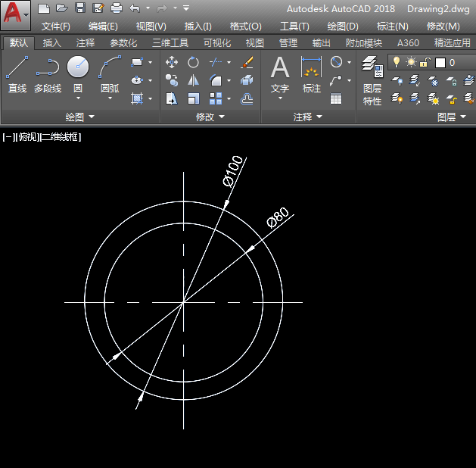Click the Circle (圆) tool icon
This screenshot has height=468, width=476.
click(x=78, y=68)
